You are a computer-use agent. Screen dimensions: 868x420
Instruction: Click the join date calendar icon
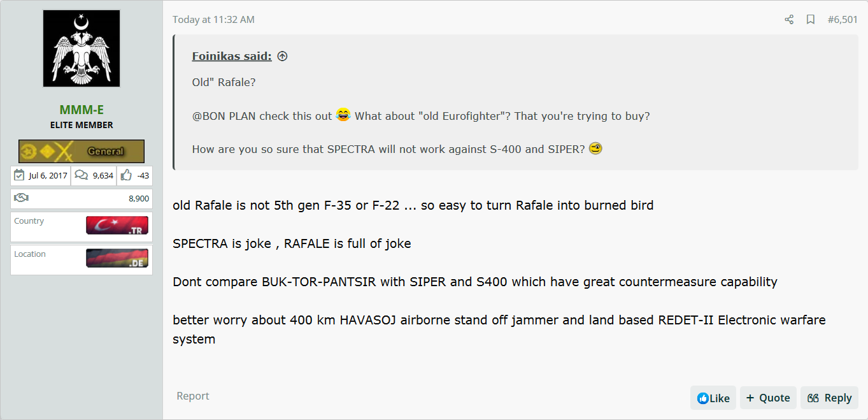tap(19, 175)
